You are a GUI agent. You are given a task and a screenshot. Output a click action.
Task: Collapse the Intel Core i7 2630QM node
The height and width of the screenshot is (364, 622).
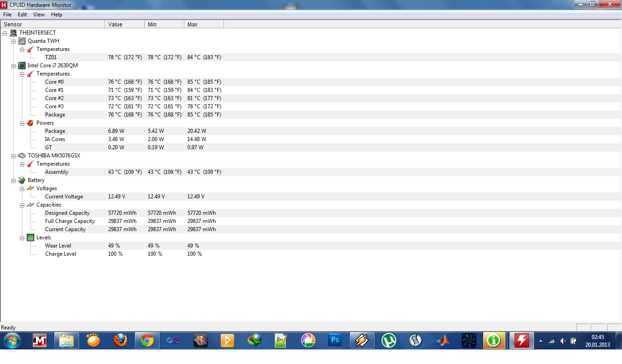[x=14, y=66]
